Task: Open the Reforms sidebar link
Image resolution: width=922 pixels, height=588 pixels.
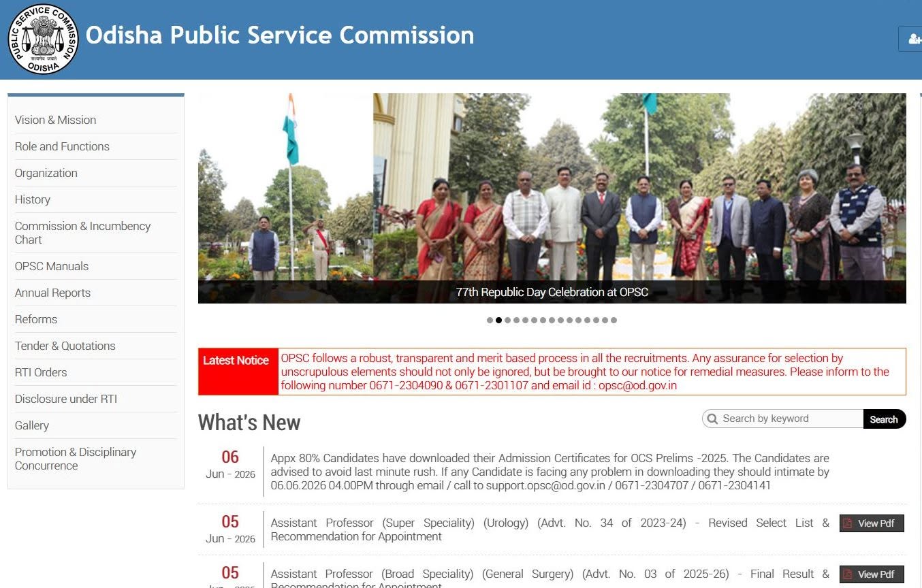Action: click(x=36, y=319)
